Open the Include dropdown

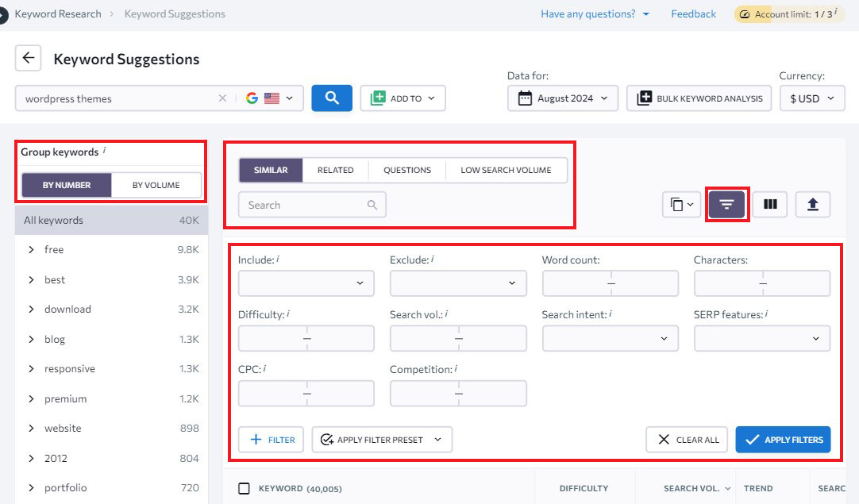click(306, 283)
